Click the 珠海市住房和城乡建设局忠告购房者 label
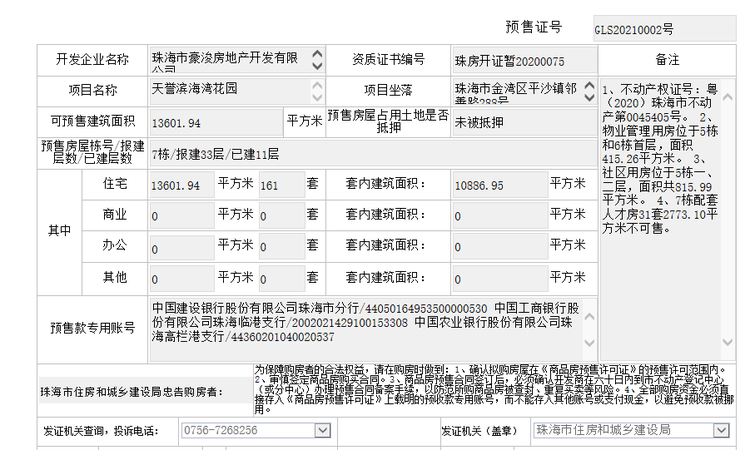Viewport: 750px width, 450px height. pyautogui.click(x=132, y=392)
